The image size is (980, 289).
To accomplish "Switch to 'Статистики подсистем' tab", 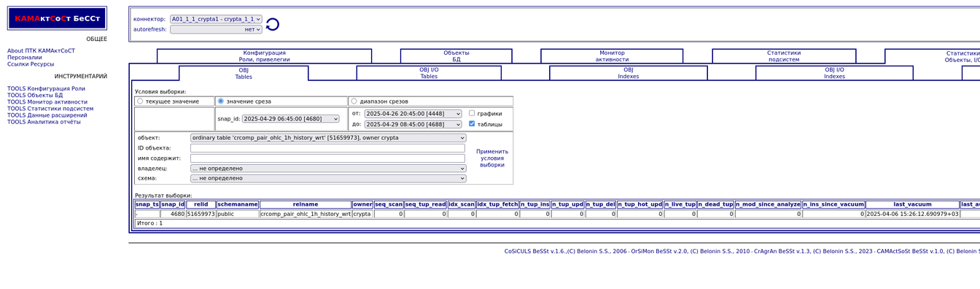I will click(784, 56).
